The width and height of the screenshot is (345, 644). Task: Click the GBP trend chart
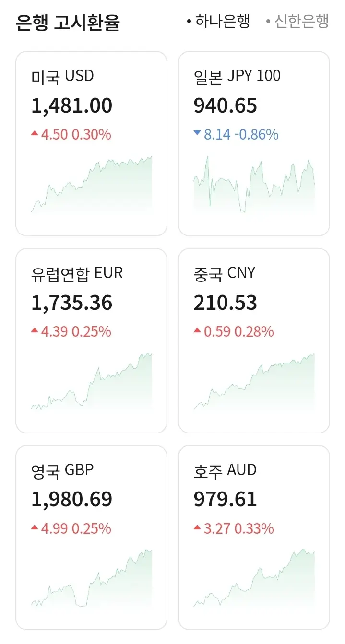[x=91, y=578]
